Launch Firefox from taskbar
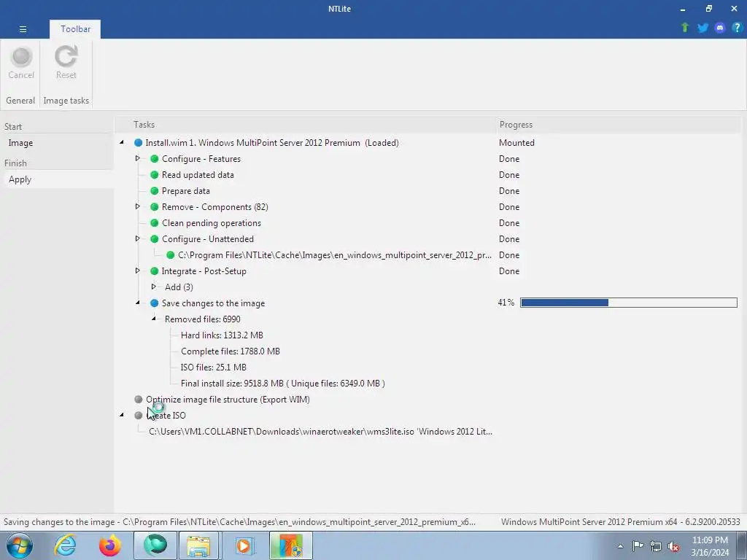The height and width of the screenshot is (560, 747). (110, 545)
